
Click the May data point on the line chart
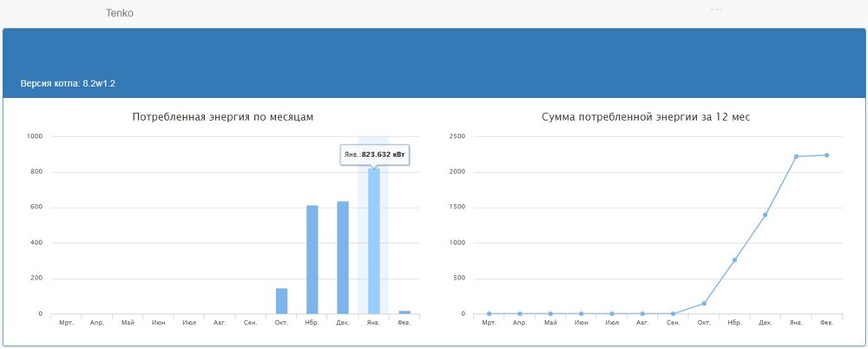[x=550, y=313]
